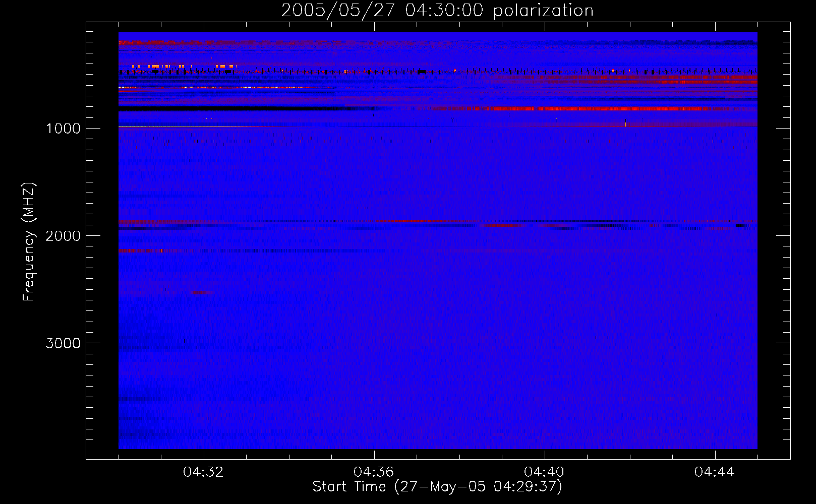Click the 1000 frequency tick label
The width and height of the screenshot is (816, 504).
click(x=63, y=129)
